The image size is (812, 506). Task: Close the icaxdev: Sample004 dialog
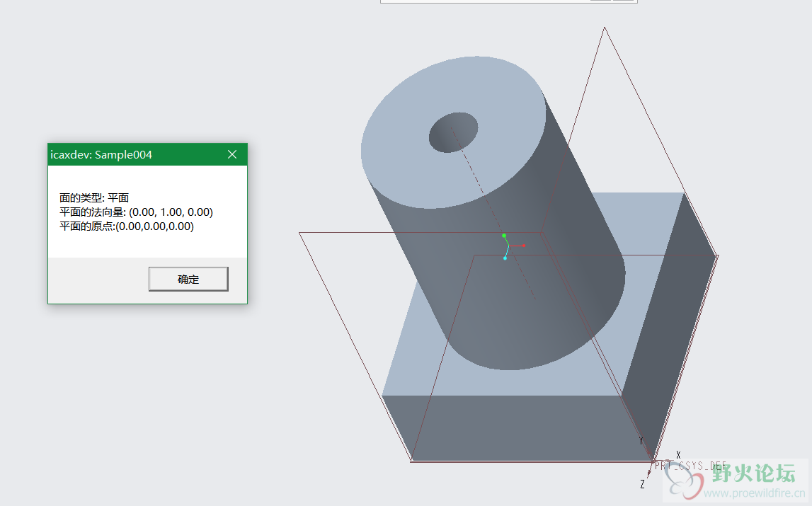(232, 154)
